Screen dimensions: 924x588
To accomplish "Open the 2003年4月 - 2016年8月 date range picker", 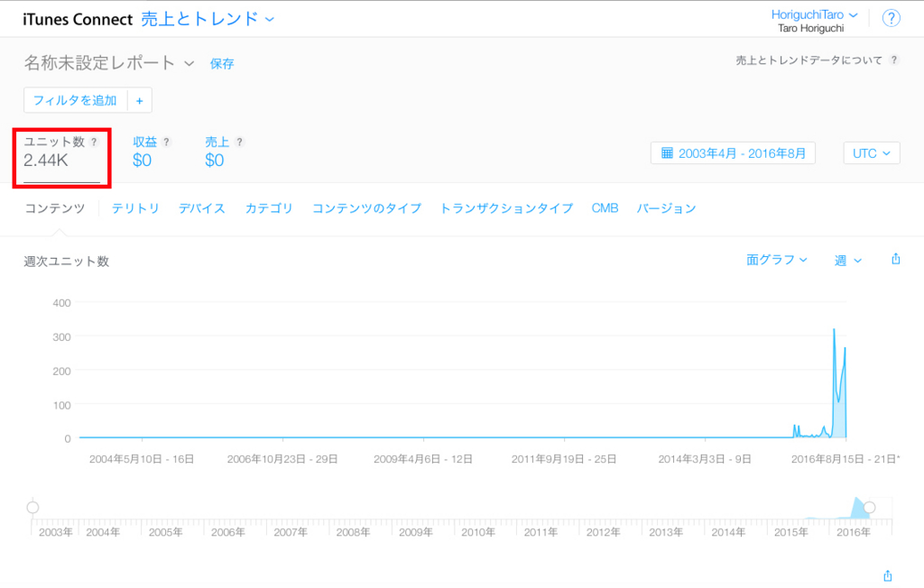I will (733, 153).
